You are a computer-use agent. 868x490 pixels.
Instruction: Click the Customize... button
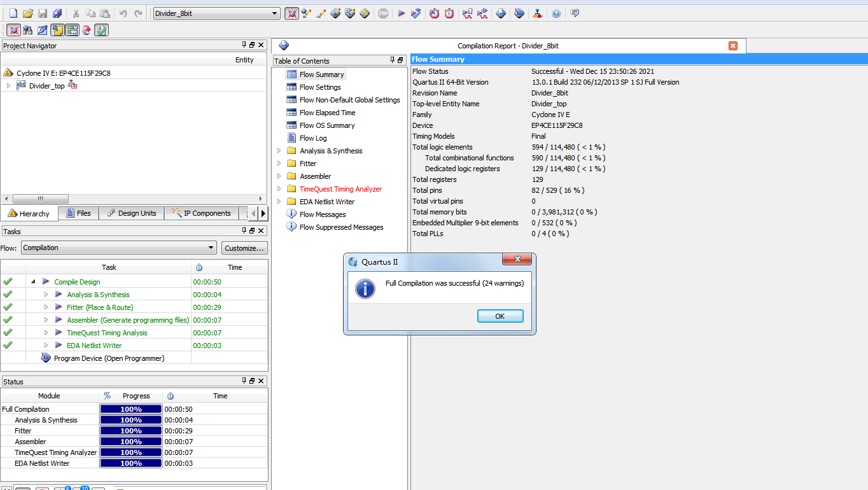tap(244, 248)
